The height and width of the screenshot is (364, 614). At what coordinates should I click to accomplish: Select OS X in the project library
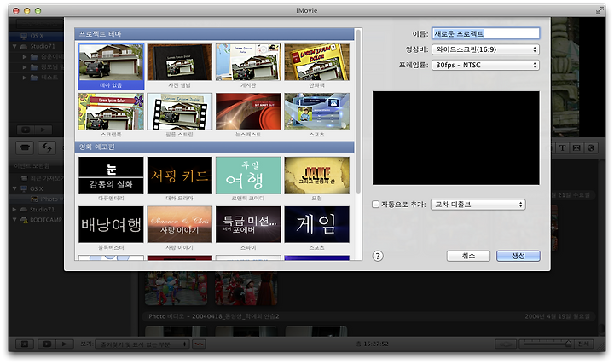click(x=37, y=36)
